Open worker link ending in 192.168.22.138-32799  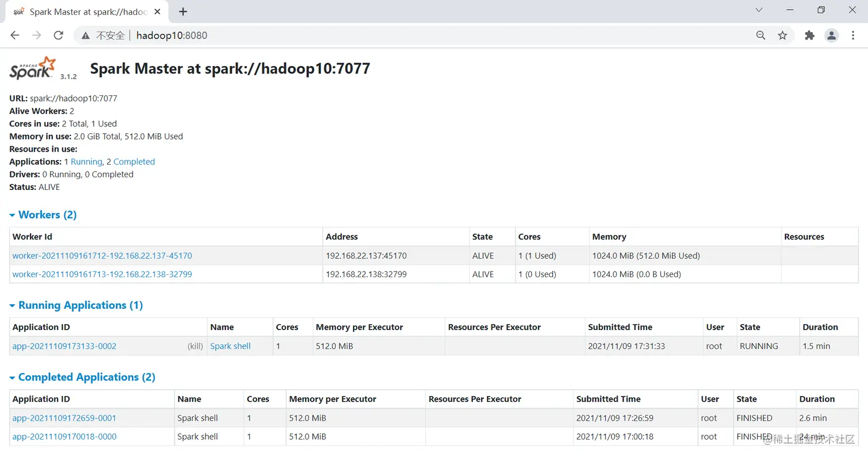pyautogui.click(x=102, y=274)
